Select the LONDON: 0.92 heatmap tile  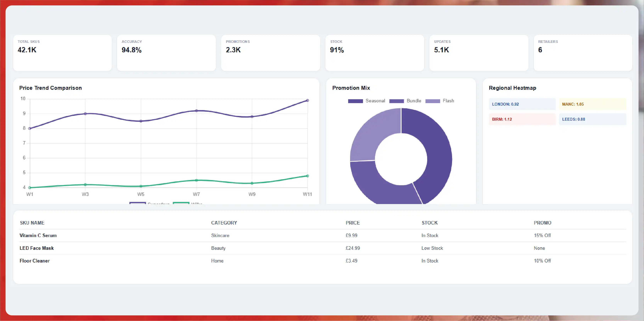522,104
